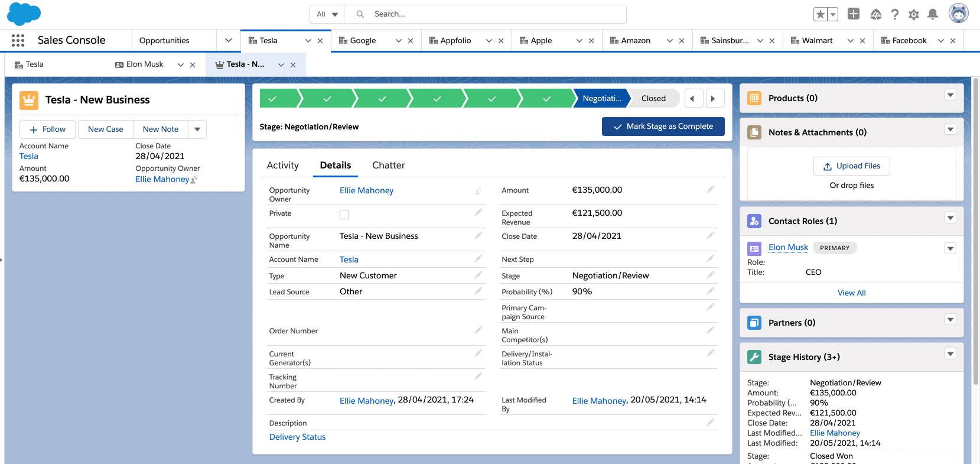Open the Notifications bell
Viewport: 980px width, 464px height.
pos(933,14)
